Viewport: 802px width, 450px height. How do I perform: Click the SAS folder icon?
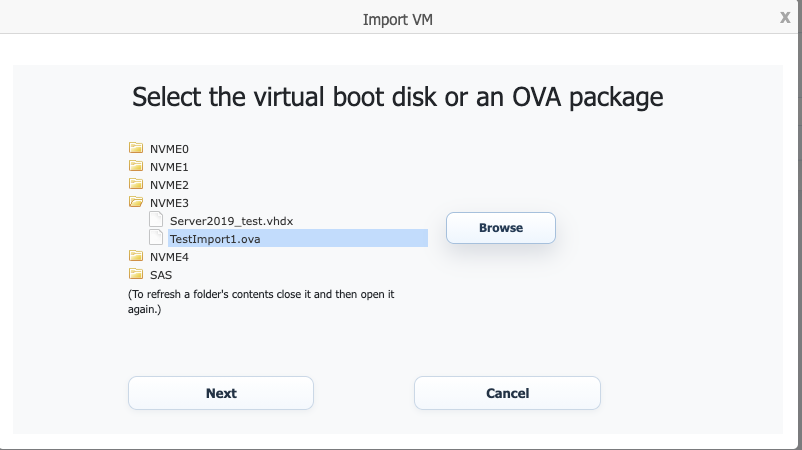[x=136, y=274]
